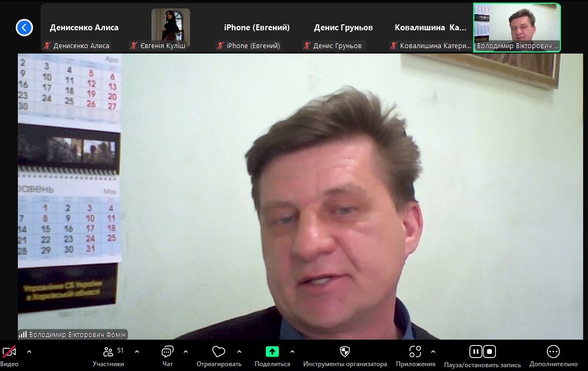588x371 pixels.
Task: Click muted mic icon of Денис Груньов
Action: click(307, 46)
